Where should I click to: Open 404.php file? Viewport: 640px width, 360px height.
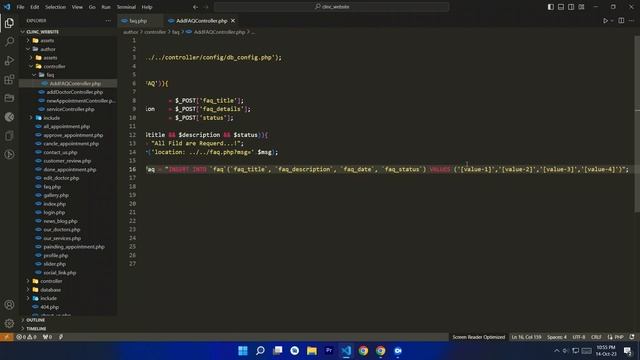49,307
